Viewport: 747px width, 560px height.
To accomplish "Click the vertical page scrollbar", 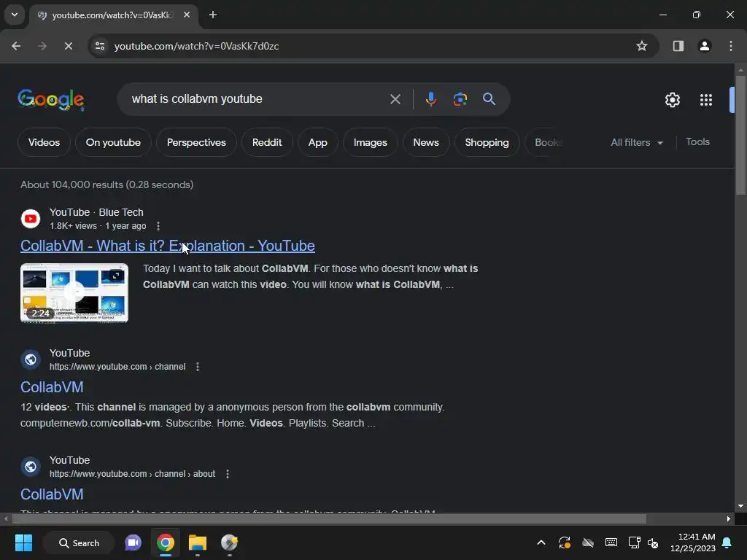I will pos(740,135).
